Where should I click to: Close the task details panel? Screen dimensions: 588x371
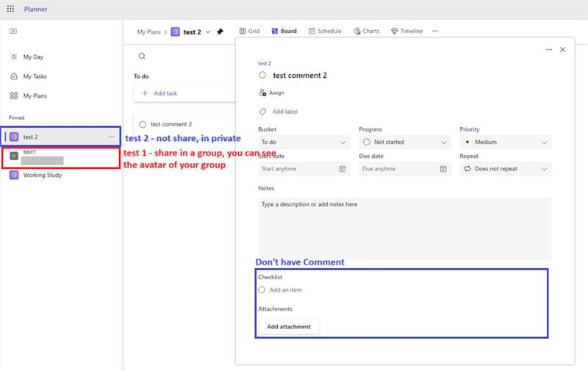pos(562,49)
